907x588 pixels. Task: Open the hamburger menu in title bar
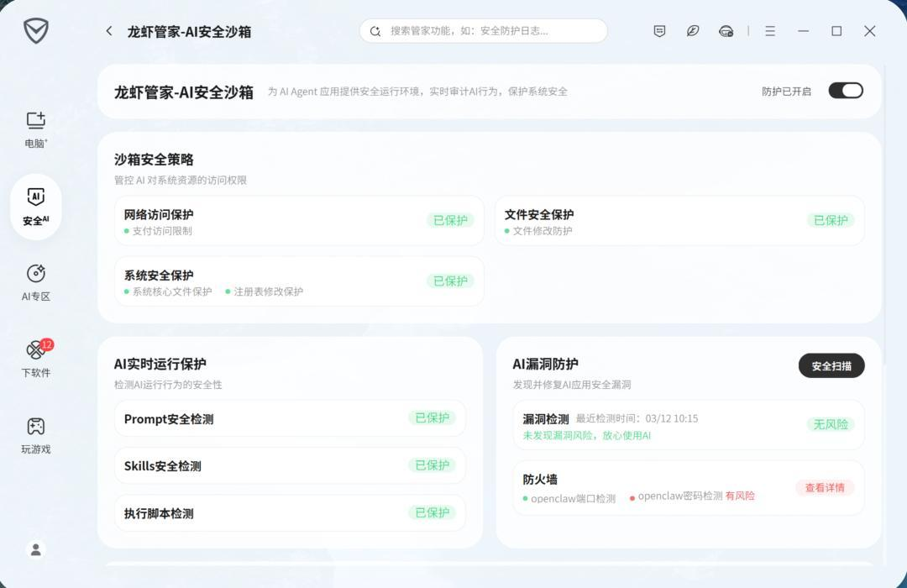point(769,30)
